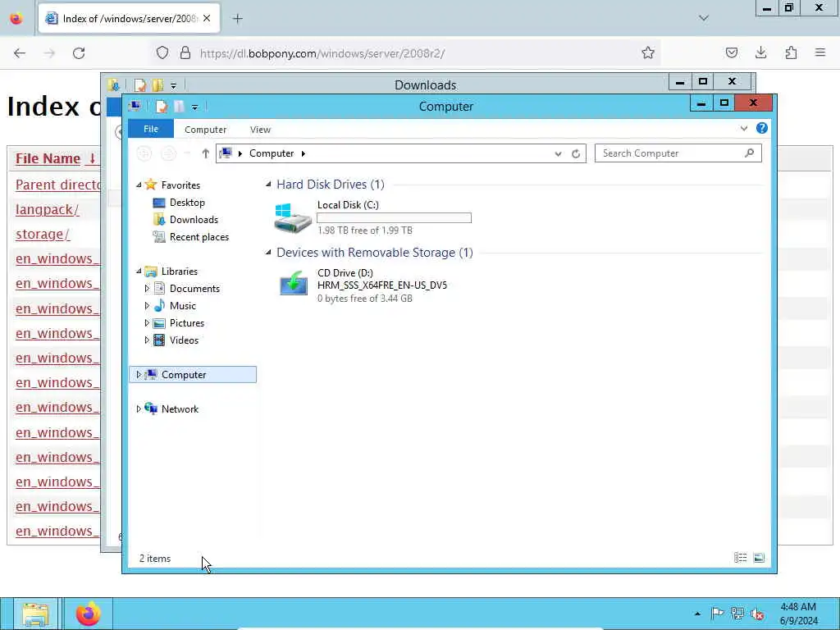Click the Up one level arrow
Screen dimensions: 840x630
(205, 153)
